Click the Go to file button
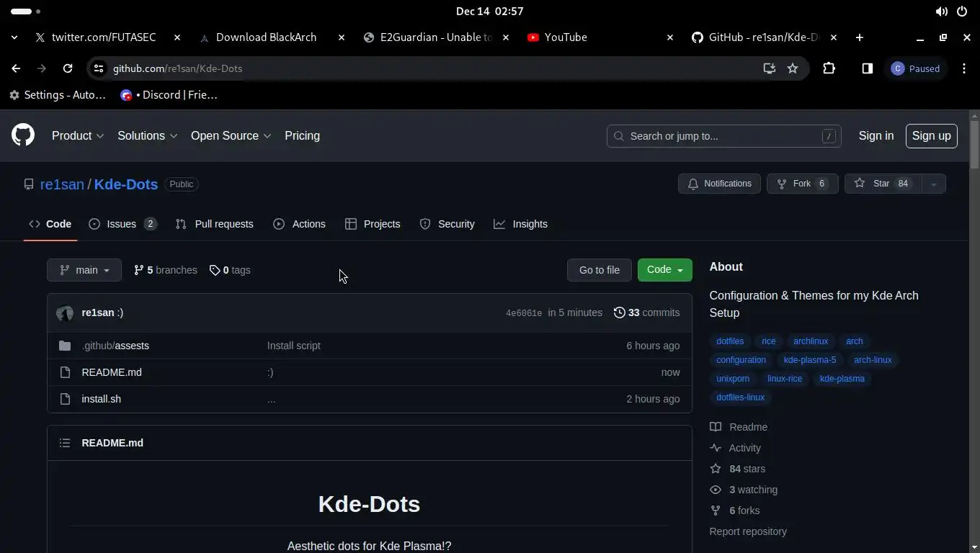The image size is (980, 553). 599,270
